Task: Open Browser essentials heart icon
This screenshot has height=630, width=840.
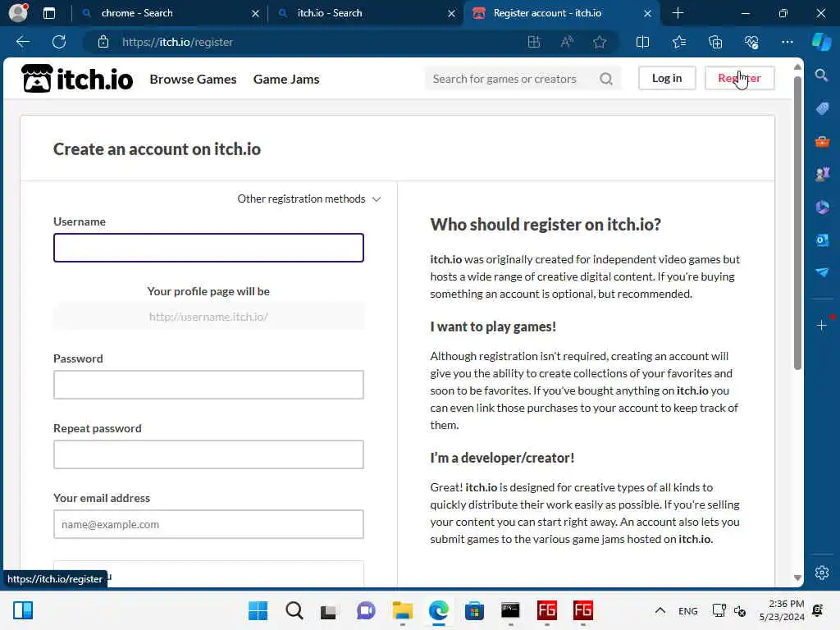Action: click(751, 42)
